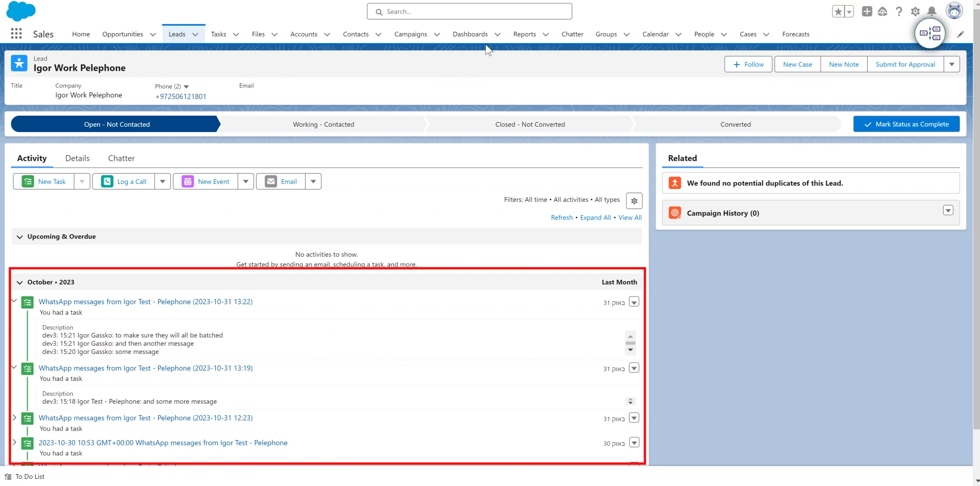Click the Expand All link
This screenshot has height=486, width=980.
pos(595,217)
